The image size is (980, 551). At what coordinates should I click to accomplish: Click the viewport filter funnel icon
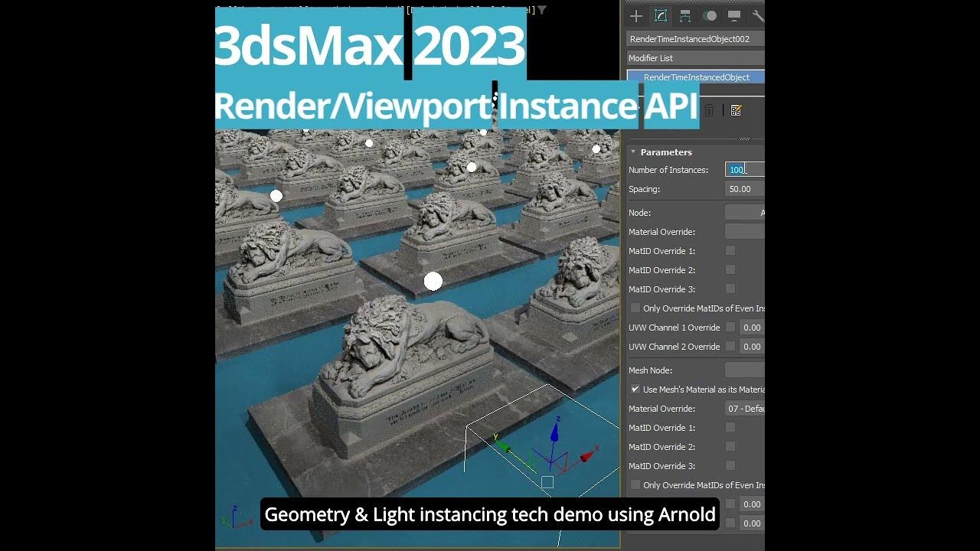pyautogui.click(x=542, y=10)
